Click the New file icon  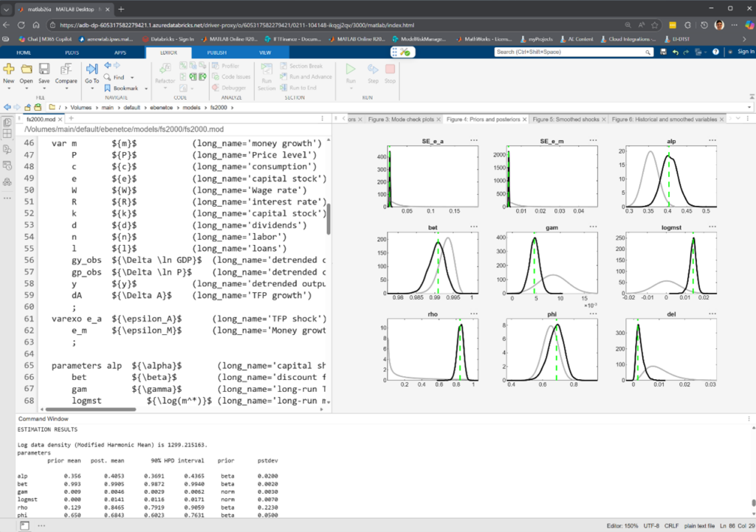8,69
